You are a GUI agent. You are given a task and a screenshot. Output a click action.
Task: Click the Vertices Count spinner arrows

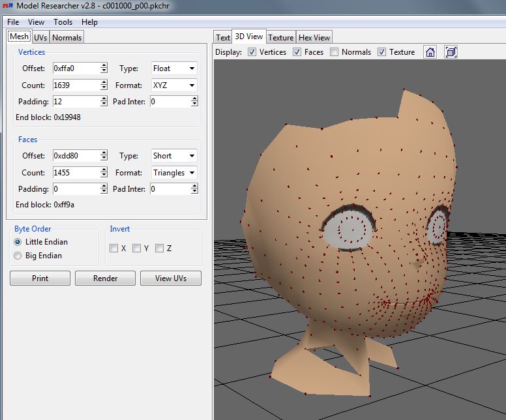tap(104, 85)
